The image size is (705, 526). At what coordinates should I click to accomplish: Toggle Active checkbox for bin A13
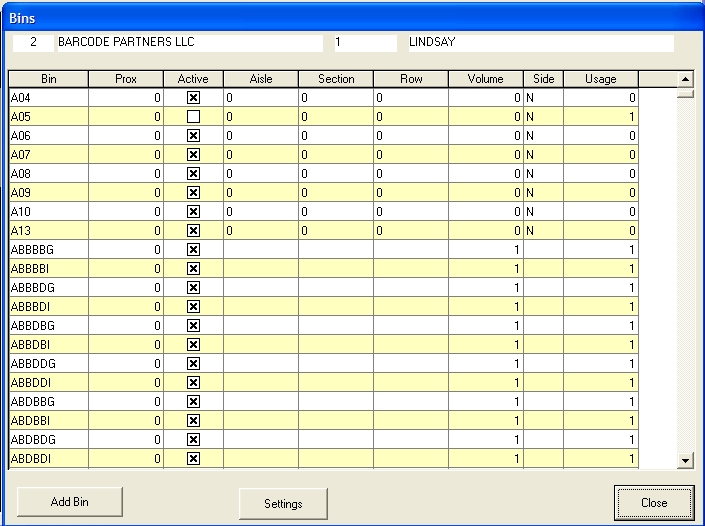tap(193, 231)
